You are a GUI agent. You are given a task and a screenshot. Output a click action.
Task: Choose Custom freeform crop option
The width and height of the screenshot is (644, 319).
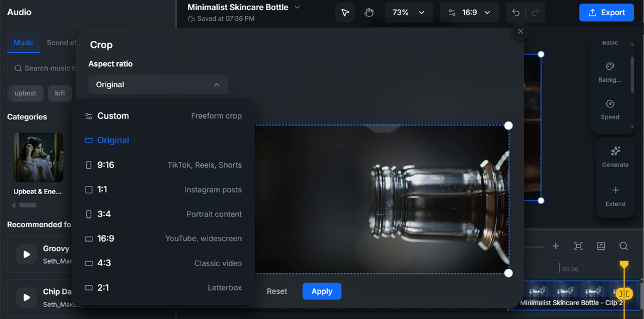[163, 116]
